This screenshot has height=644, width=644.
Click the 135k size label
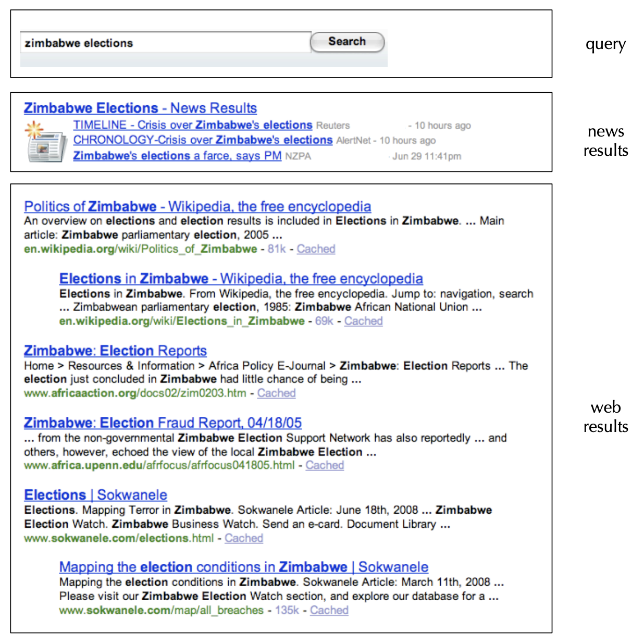click(287, 610)
